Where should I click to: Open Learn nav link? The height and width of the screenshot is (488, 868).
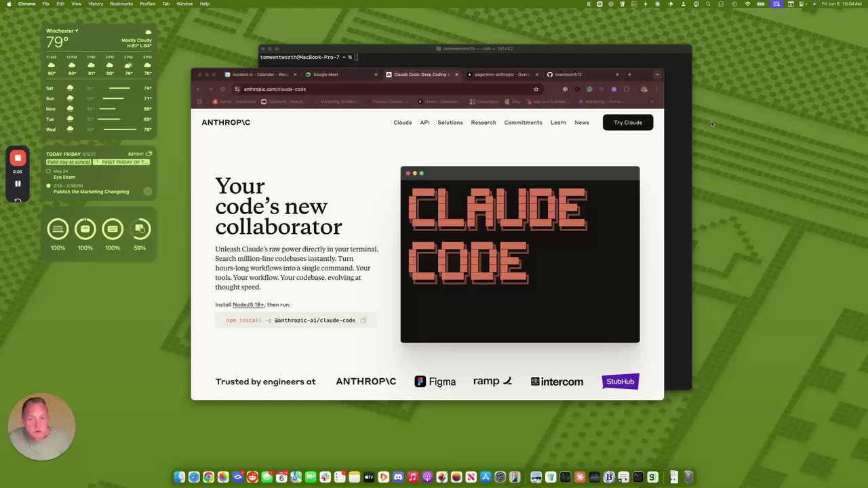[x=558, y=123]
